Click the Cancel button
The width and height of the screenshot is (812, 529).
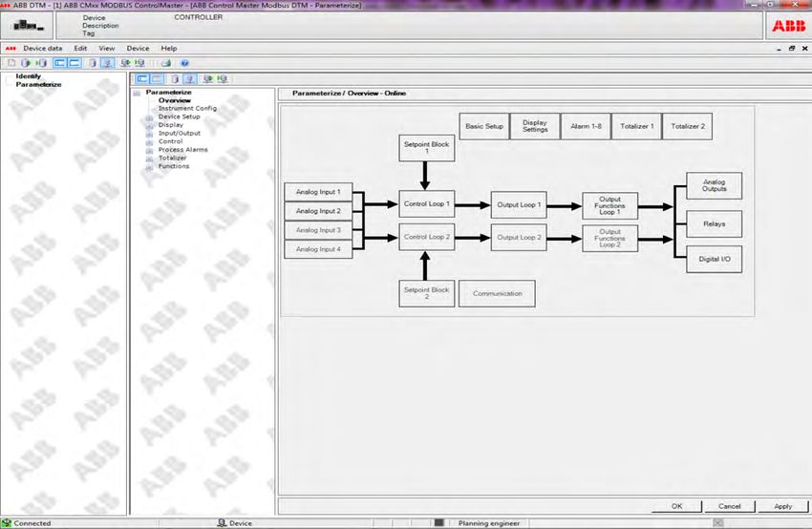tap(729, 506)
